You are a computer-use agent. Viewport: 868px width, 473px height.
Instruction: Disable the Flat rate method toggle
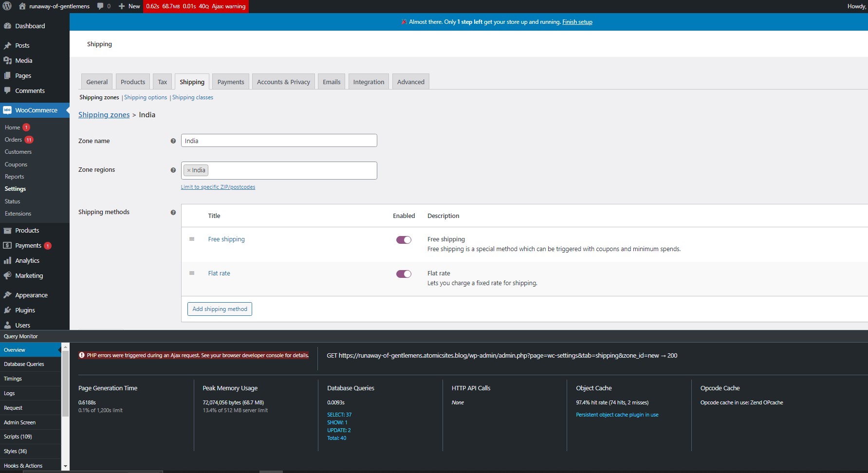click(404, 274)
